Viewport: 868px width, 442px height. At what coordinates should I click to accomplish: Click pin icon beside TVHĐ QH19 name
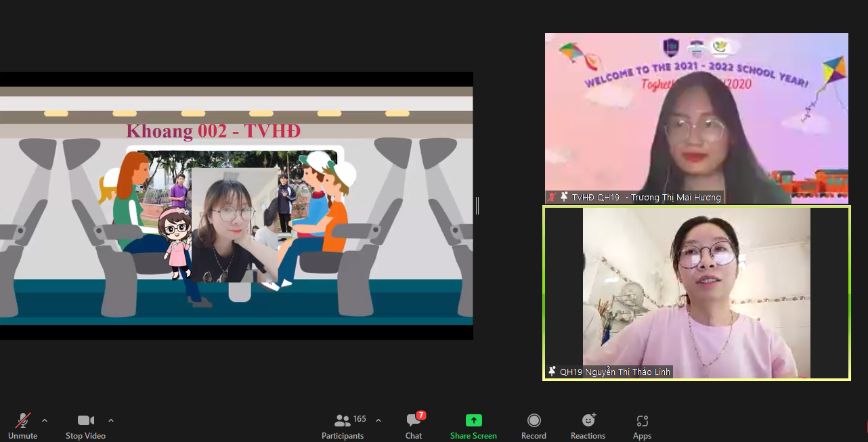(x=564, y=197)
